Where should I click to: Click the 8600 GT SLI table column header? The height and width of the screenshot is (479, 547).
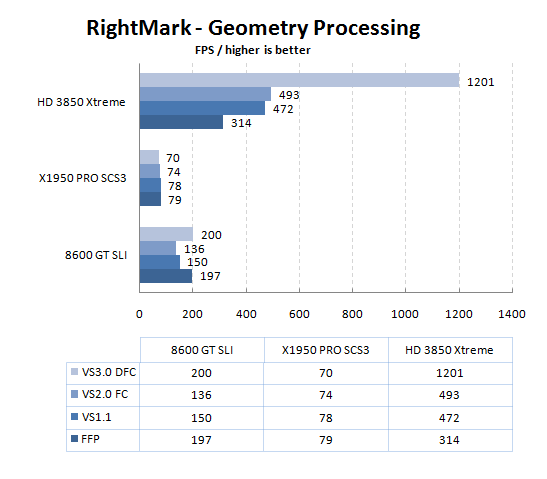coord(202,350)
